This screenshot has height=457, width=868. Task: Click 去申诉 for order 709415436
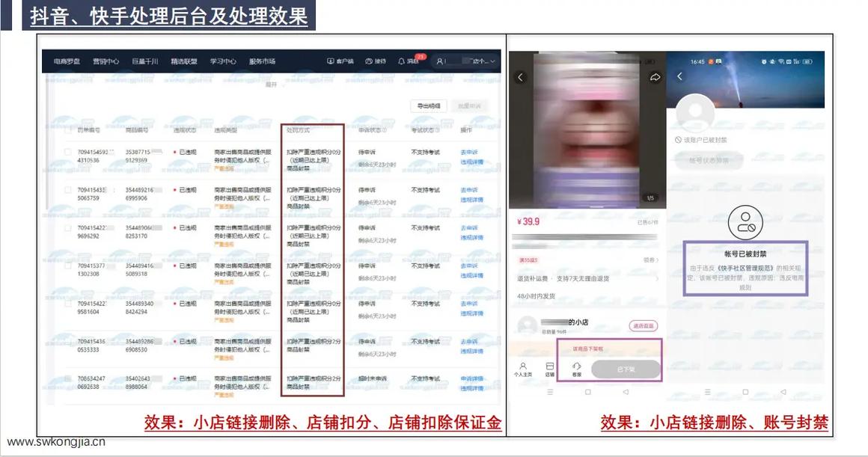point(469,341)
